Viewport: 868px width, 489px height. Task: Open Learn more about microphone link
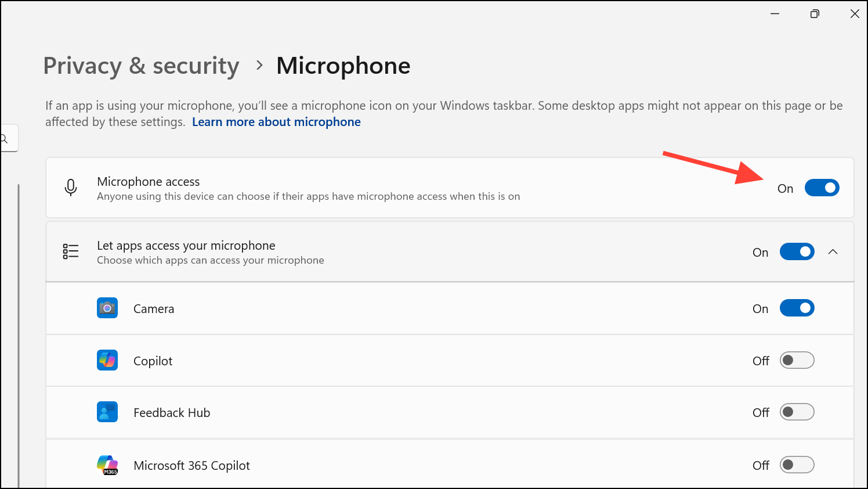coord(276,122)
